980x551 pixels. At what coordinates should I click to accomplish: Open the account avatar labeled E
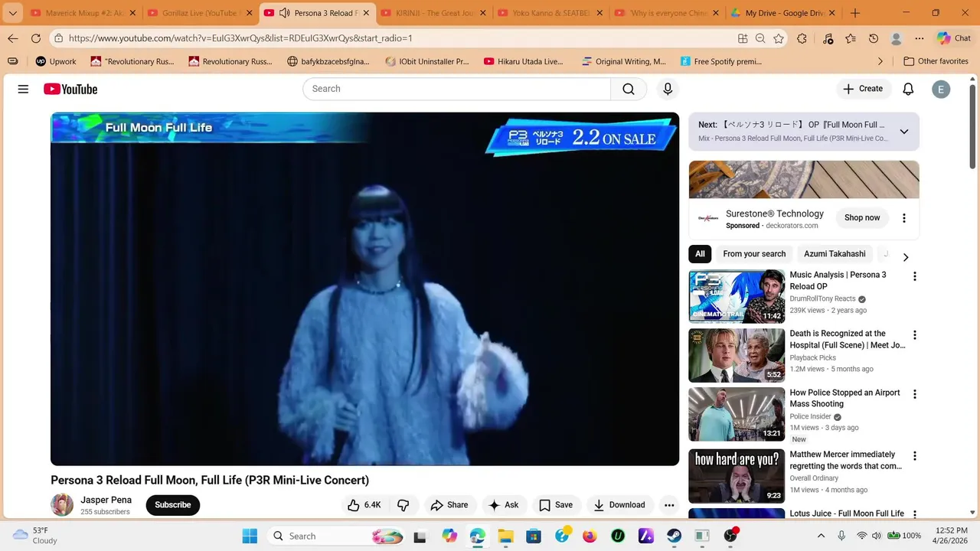pyautogui.click(x=941, y=89)
